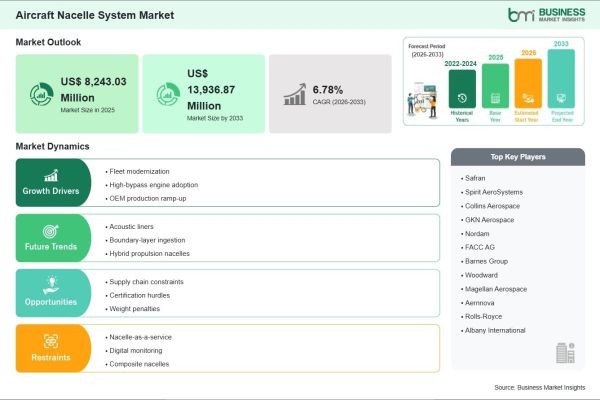600x400 pixels.
Task: Click the analysts illustration in forecast chart
Action: tap(422, 100)
